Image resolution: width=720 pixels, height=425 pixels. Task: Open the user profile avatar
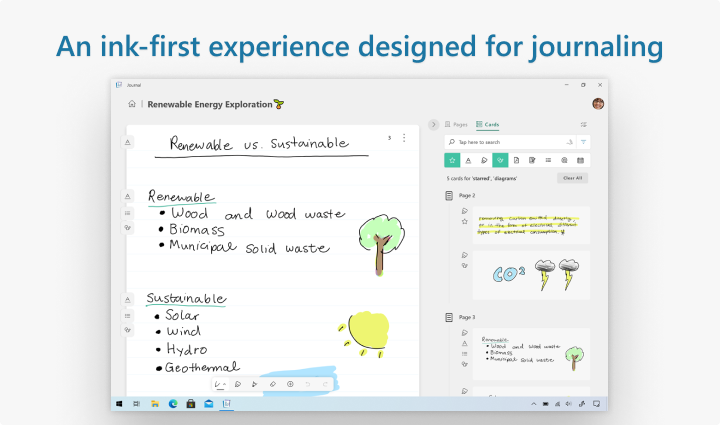coord(598,104)
